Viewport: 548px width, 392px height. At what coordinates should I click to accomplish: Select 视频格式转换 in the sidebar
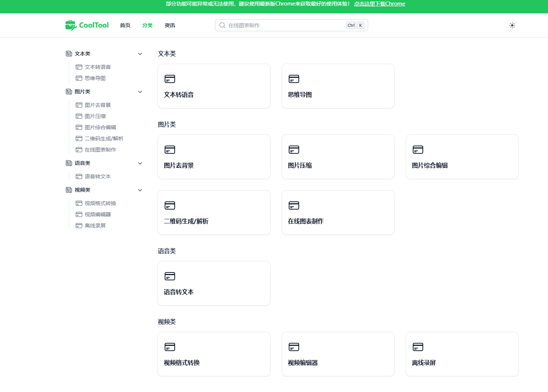click(x=100, y=203)
